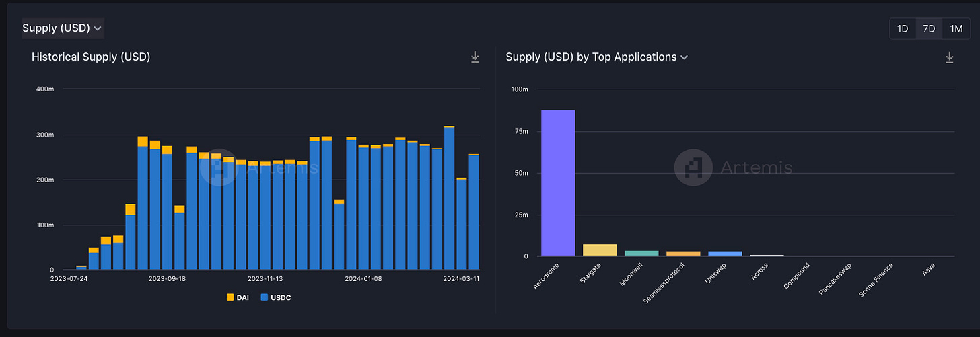Select the tallest historical supply bar
Viewport: 980px width, 337px height.
449,198
